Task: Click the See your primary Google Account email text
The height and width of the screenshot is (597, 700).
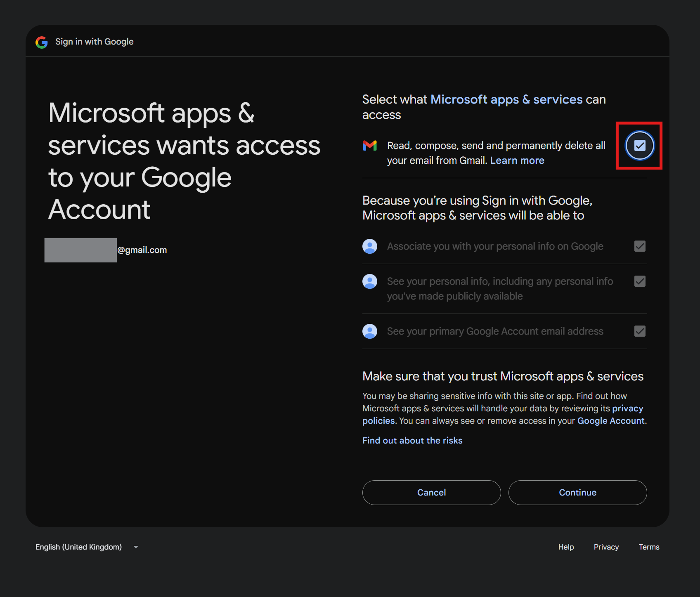Action: 495,331
